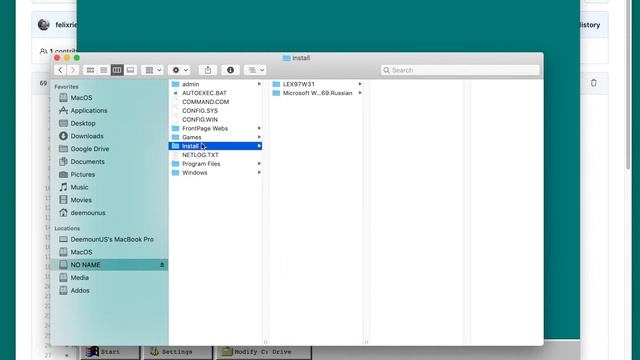The width and height of the screenshot is (640, 360).
Task: Expand the Windows folder arrow
Action: [x=259, y=173]
